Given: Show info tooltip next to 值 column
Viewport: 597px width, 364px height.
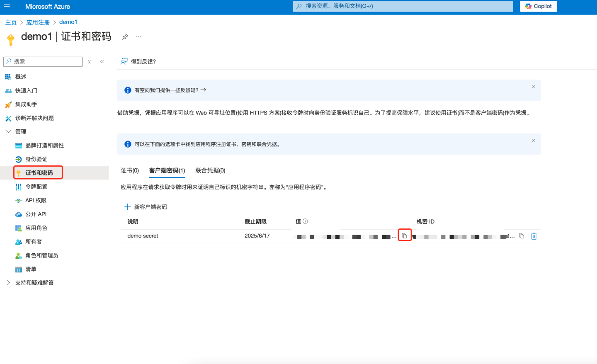Looking at the screenshot, I should click(306, 221).
